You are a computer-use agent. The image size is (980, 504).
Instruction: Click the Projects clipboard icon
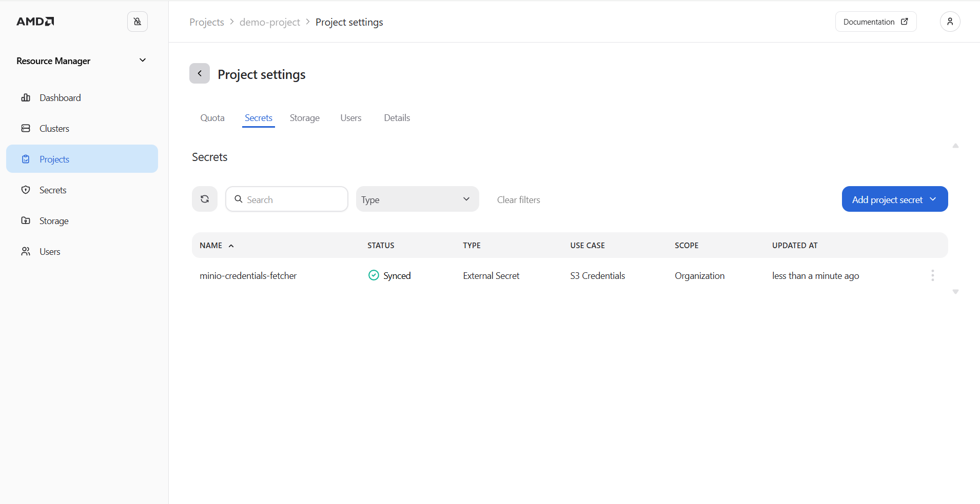26,159
